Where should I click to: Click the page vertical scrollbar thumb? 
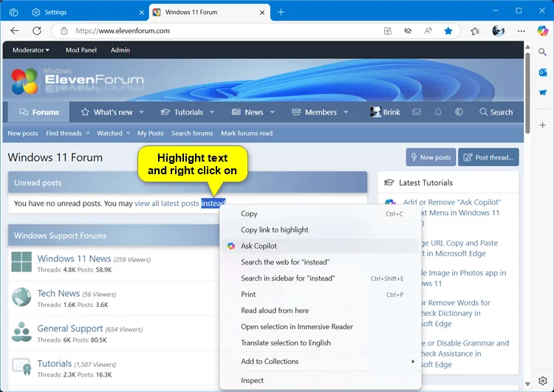(x=527, y=93)
